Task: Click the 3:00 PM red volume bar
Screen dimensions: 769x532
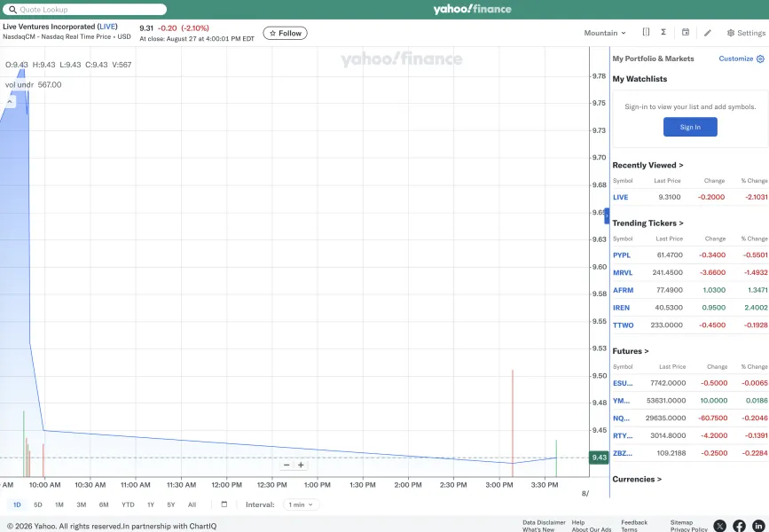Action: coord(513,423)
